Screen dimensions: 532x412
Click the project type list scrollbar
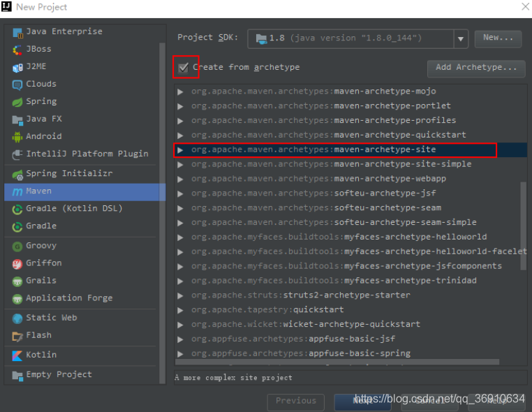162,213
